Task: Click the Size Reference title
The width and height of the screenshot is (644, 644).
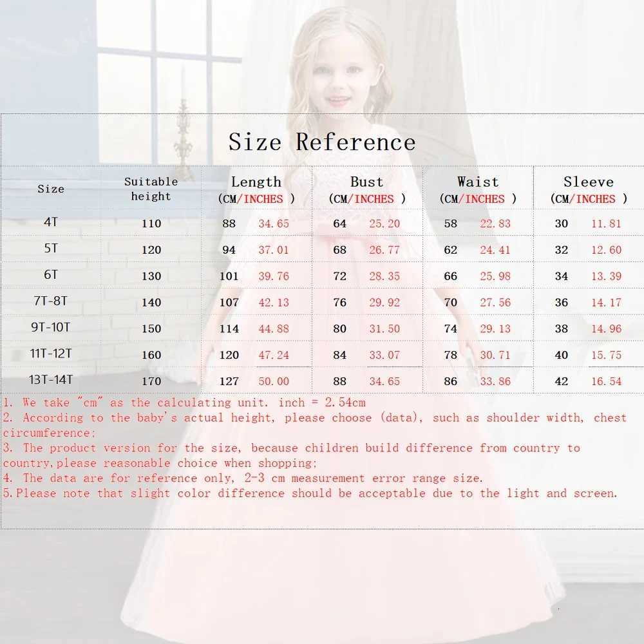Action: click(x=321, y=142)
